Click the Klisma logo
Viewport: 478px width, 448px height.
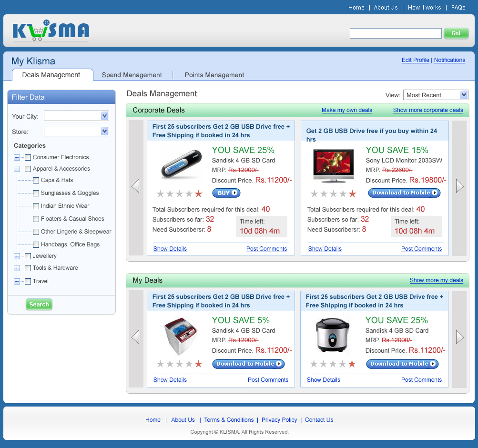[51, 31]
